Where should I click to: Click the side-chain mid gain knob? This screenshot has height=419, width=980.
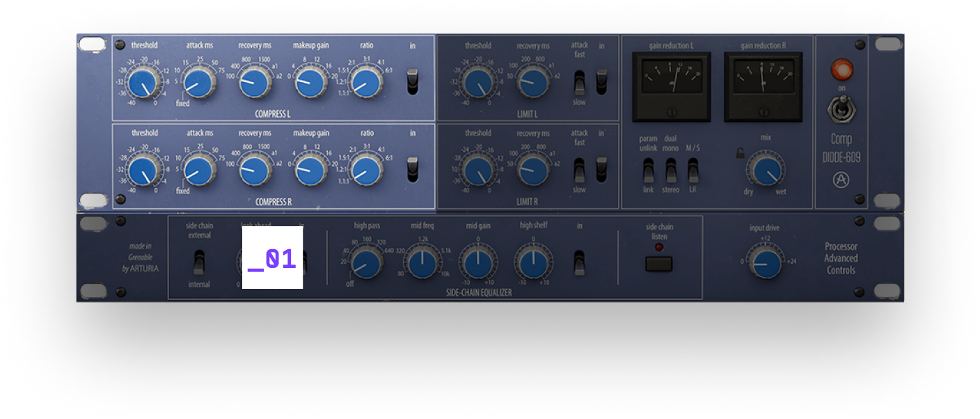click(478, 264)
